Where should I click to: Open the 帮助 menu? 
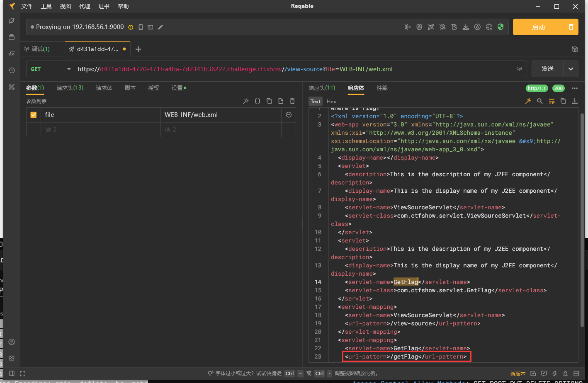coord(123,6)
